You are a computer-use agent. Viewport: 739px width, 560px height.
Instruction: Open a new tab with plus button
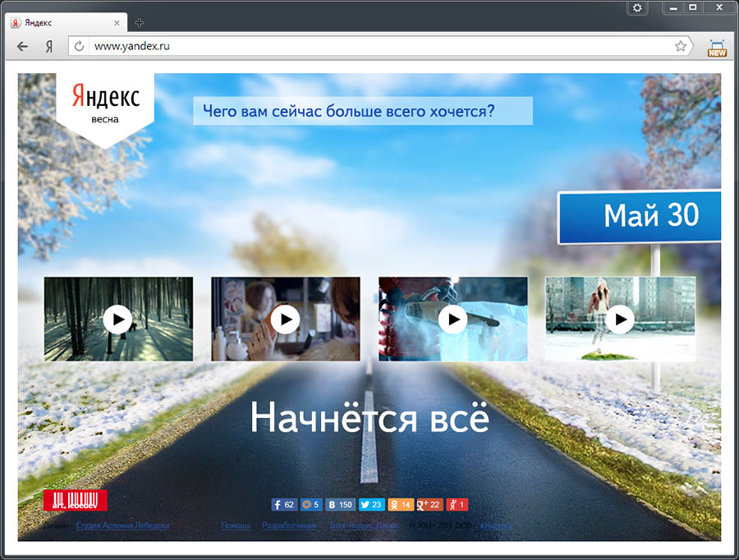click(x=139, y=23)
